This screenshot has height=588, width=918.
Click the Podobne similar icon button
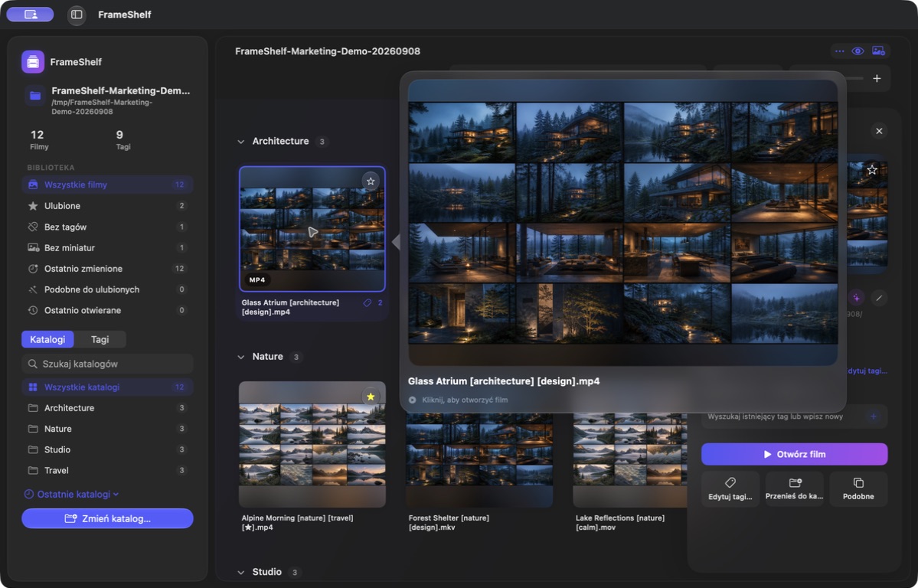858,488
